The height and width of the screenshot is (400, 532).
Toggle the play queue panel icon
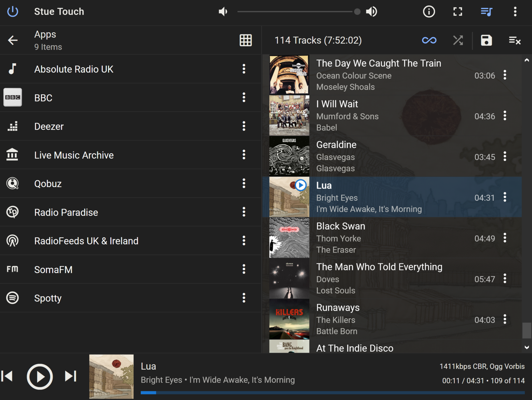(486, 11)
